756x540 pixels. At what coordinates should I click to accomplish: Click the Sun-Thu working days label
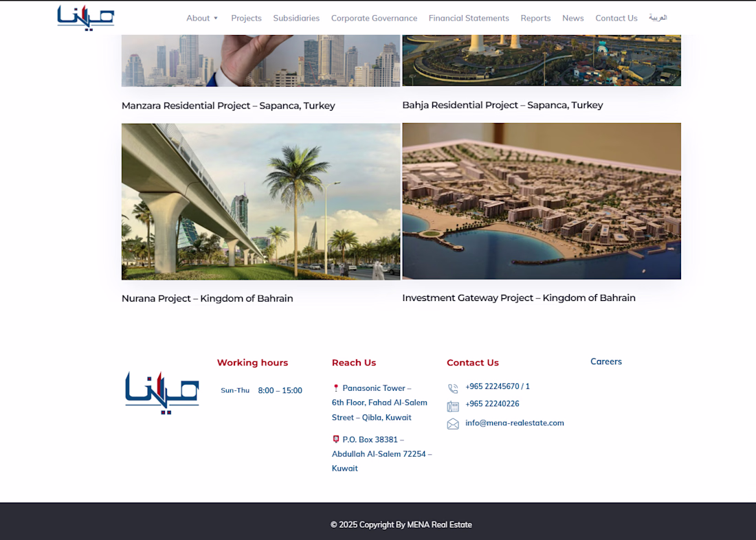coord(235,390)
